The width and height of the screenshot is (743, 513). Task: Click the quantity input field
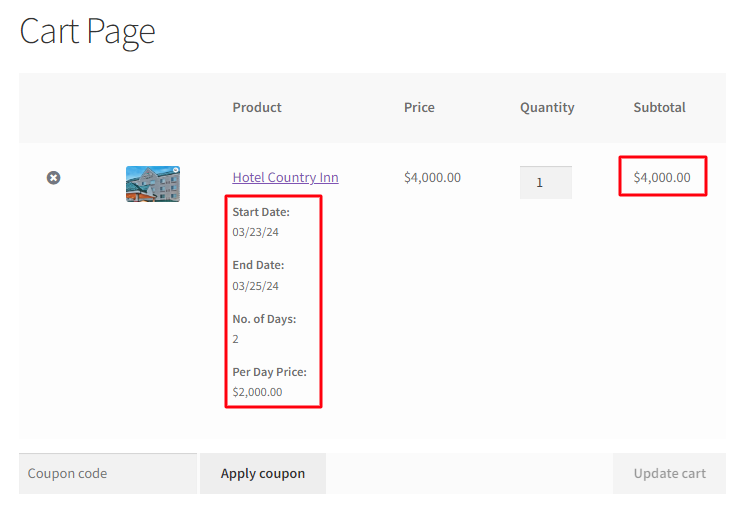[545, 182]
